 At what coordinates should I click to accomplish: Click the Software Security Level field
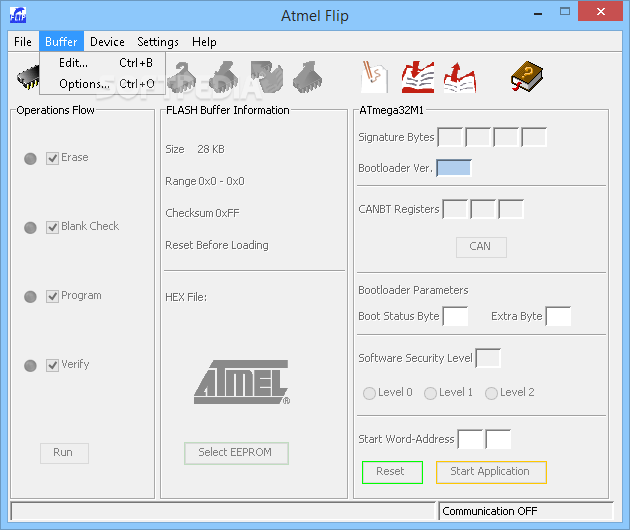[x=488, y=358]
